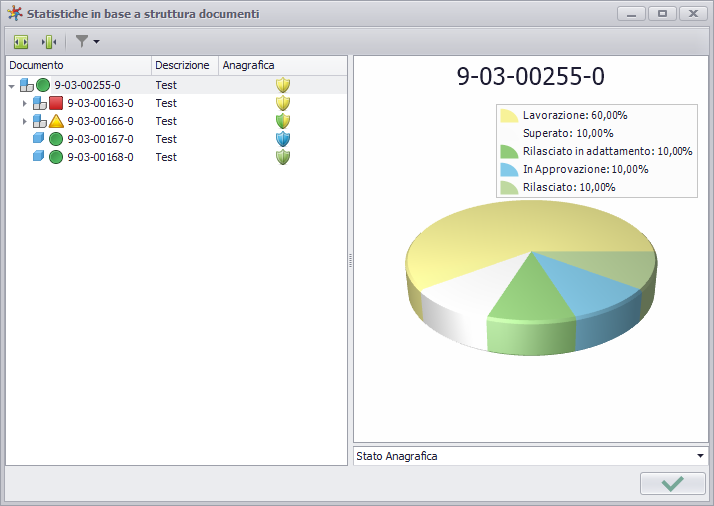Click the red square status of 9-03-00163-0
714x506 pixels.
point(56,103)
